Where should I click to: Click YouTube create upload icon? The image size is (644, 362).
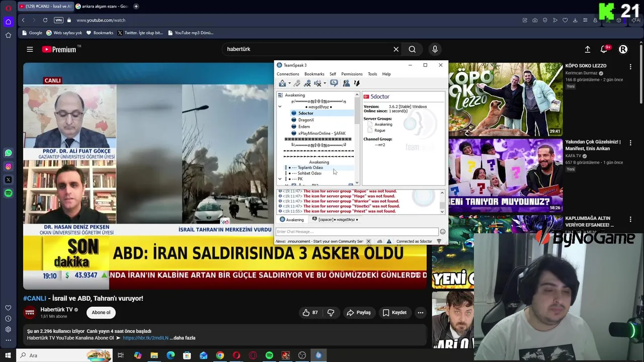coord(587,49)
